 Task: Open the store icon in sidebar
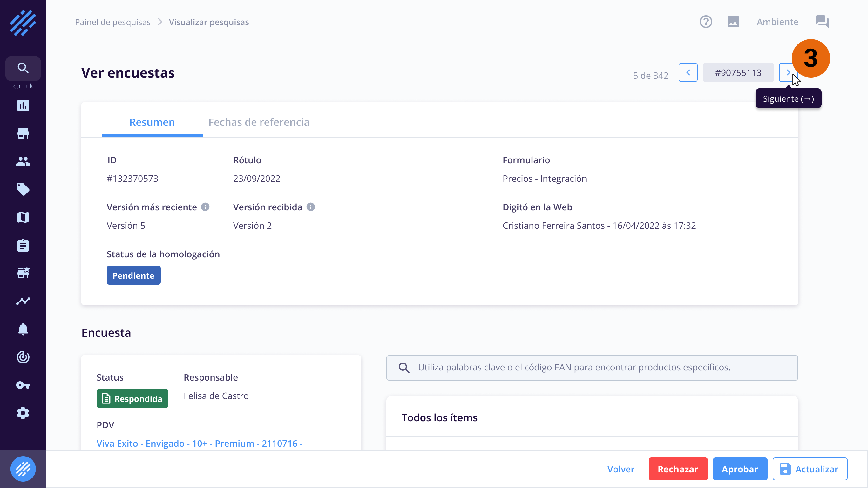coord(23,133)
